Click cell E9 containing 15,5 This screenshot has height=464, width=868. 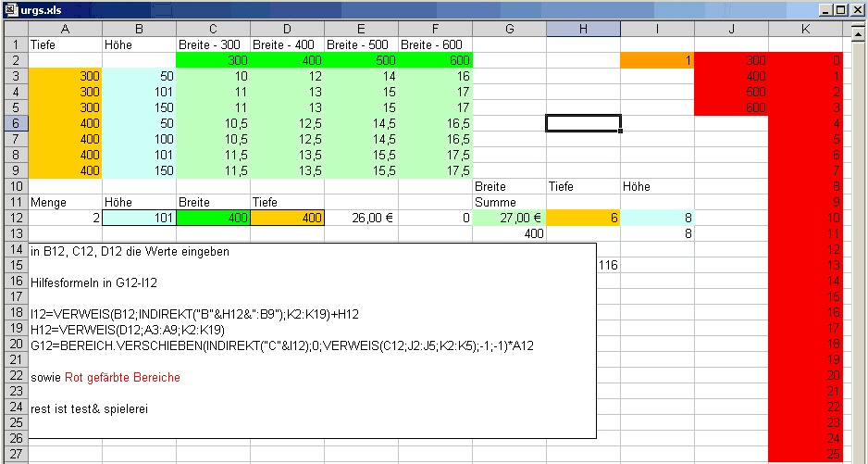[362, 170]
